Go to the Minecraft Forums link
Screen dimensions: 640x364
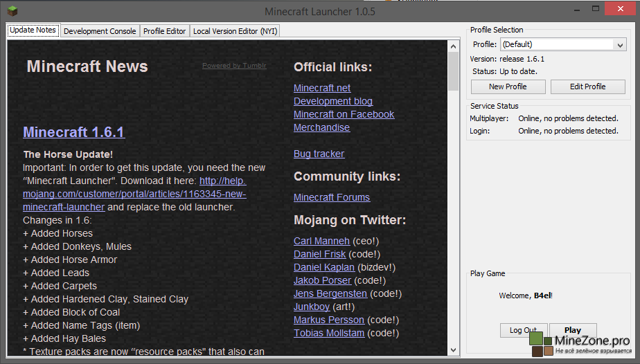point(332,197)
